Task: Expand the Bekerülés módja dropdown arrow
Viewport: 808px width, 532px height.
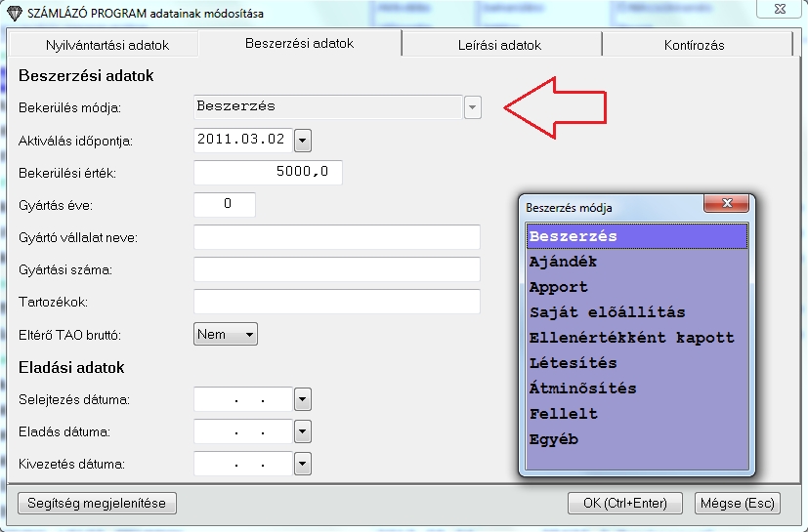Action: [473, 107]
